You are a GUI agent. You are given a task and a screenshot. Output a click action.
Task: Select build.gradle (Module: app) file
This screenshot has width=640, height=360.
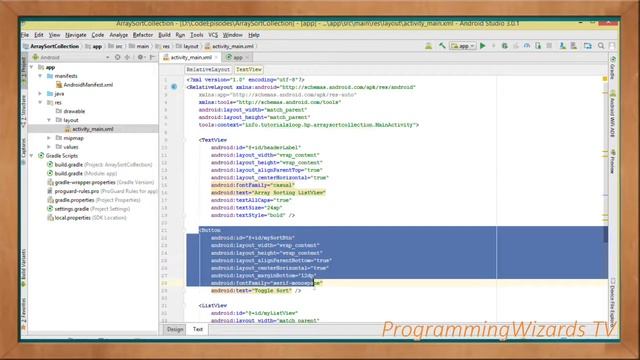pyautogui.click(x=82, y=173)
